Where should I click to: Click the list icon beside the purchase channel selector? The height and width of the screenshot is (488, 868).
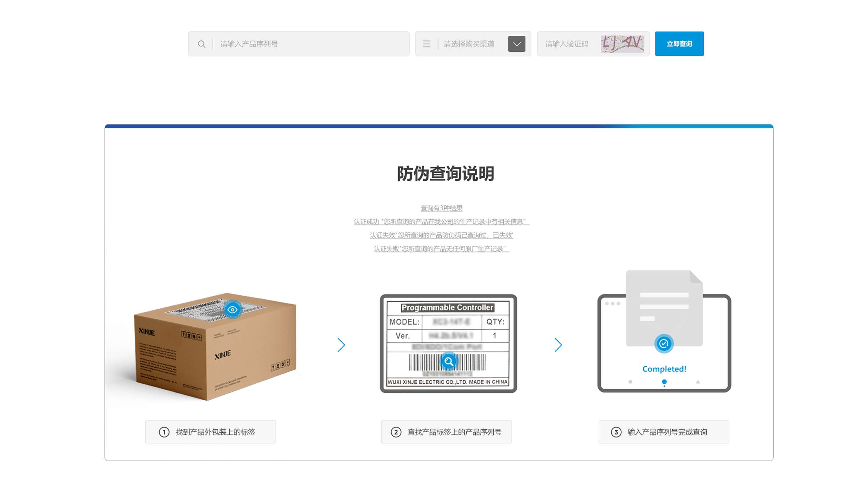point(426,44)
